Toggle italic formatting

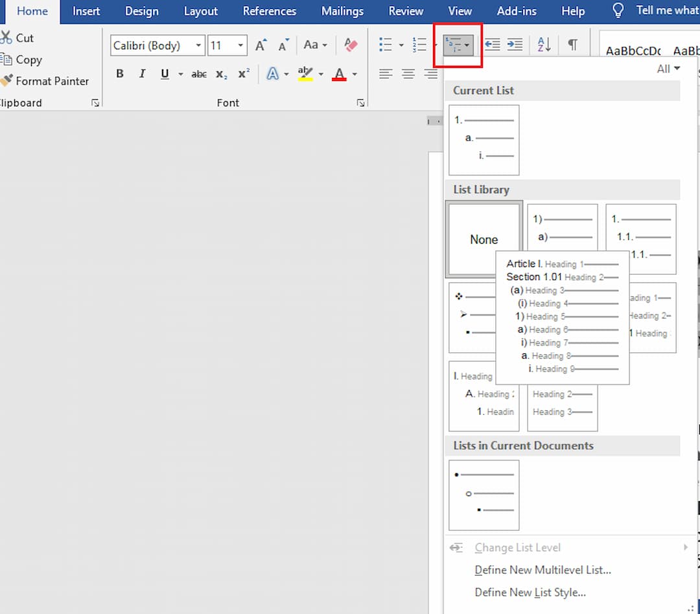(x=142, y=74)
